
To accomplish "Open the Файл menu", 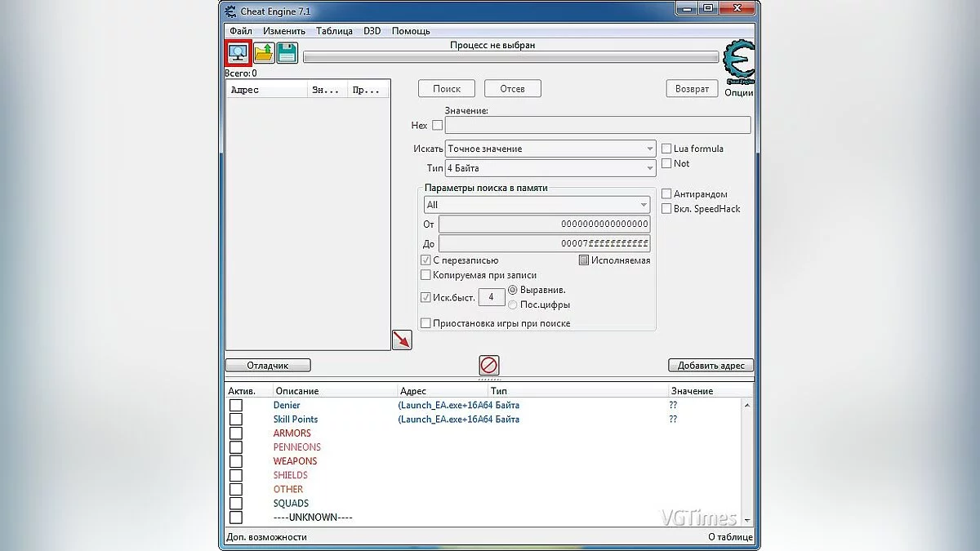I will (x=240, y=30).
